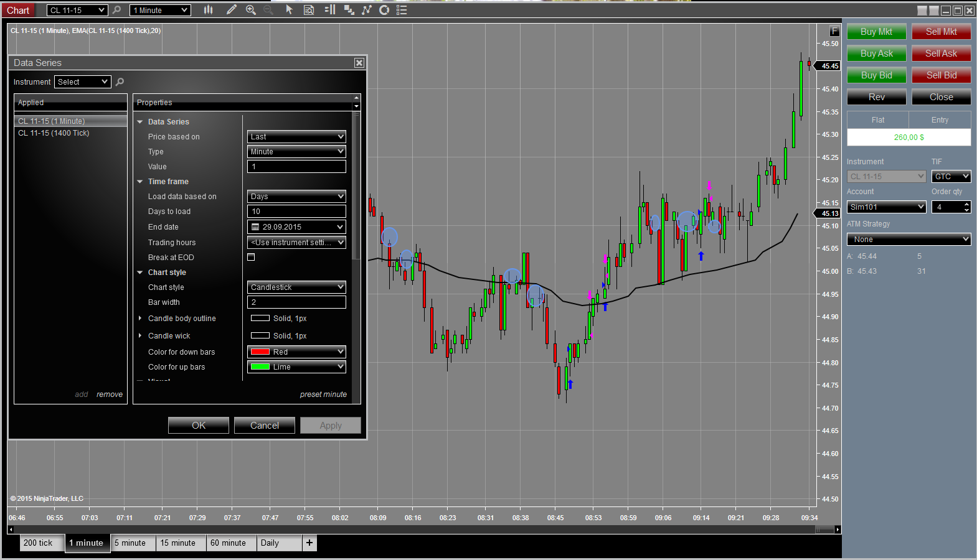977x560 pixels.
Task: Expand Candle body outline settings
Action: (x=140, y=319)
